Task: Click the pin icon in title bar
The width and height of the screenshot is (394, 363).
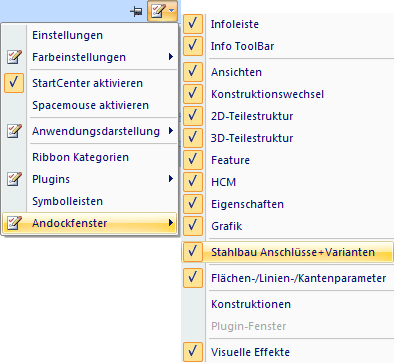Action: [x=136, y=12]
